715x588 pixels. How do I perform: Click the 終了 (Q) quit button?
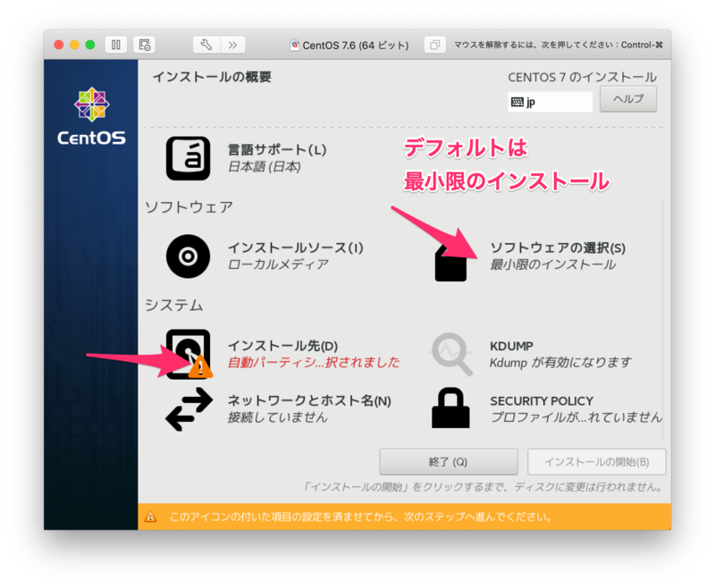tap(449, 462)
